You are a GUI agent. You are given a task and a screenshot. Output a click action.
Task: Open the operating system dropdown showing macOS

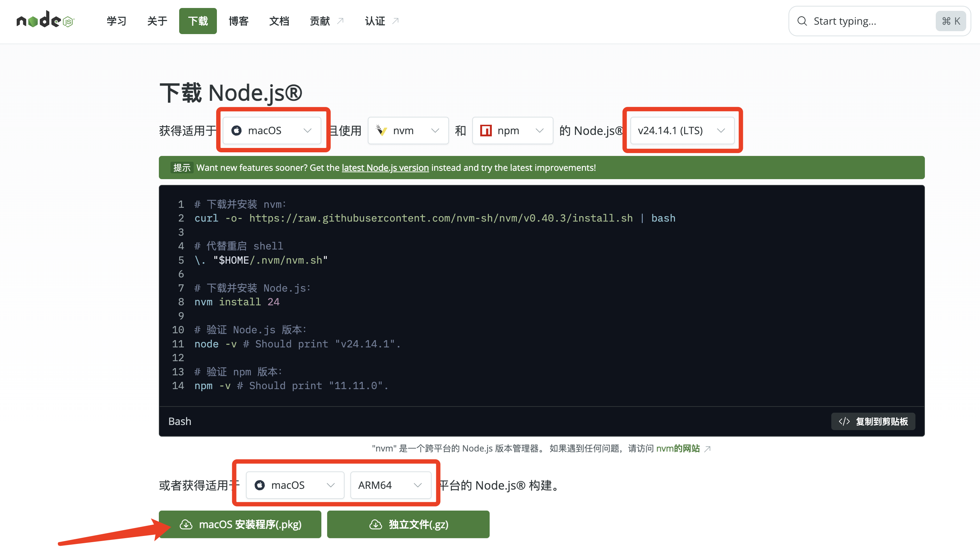pyautogui.click(x=273, y=131)
